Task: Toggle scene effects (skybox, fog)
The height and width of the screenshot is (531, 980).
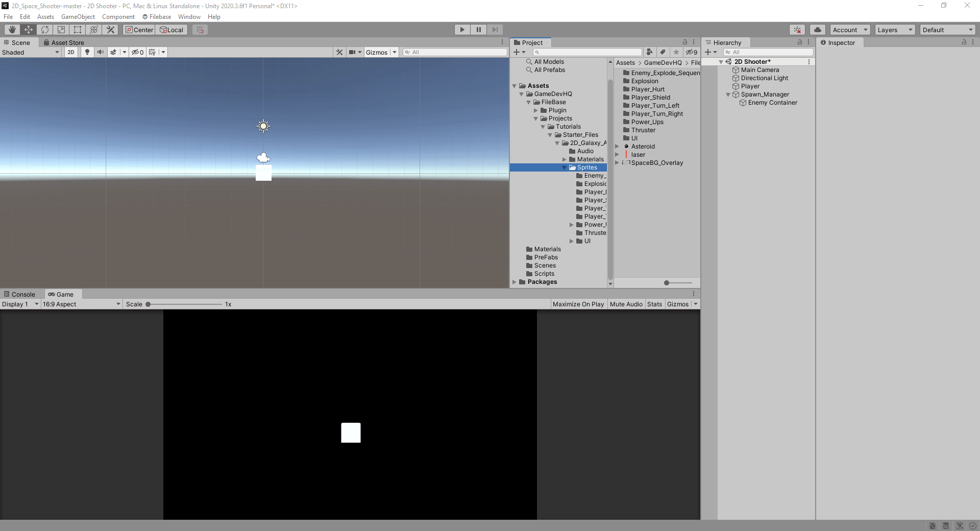Action: click(114, 52)
